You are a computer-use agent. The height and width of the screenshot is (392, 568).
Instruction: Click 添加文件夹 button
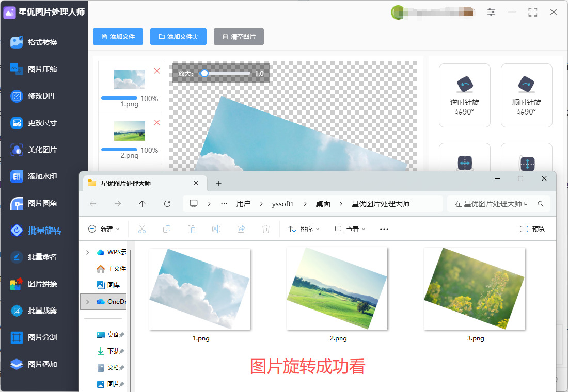coord(178,37)
